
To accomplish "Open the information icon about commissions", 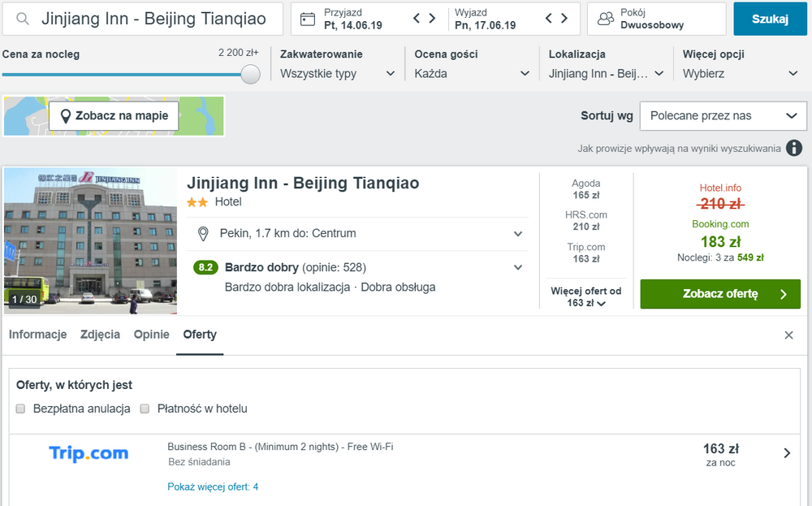I will [x=794, y=148].
